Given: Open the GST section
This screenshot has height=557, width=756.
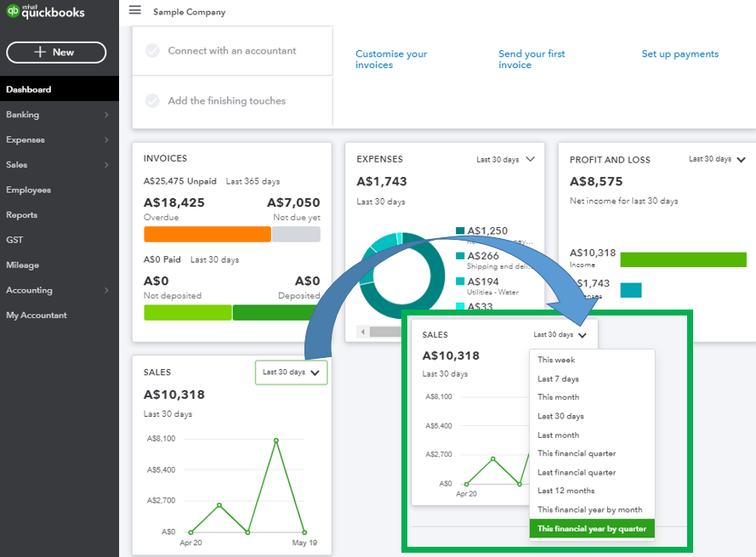Looking at the screenshot, I should pos(14,240).
